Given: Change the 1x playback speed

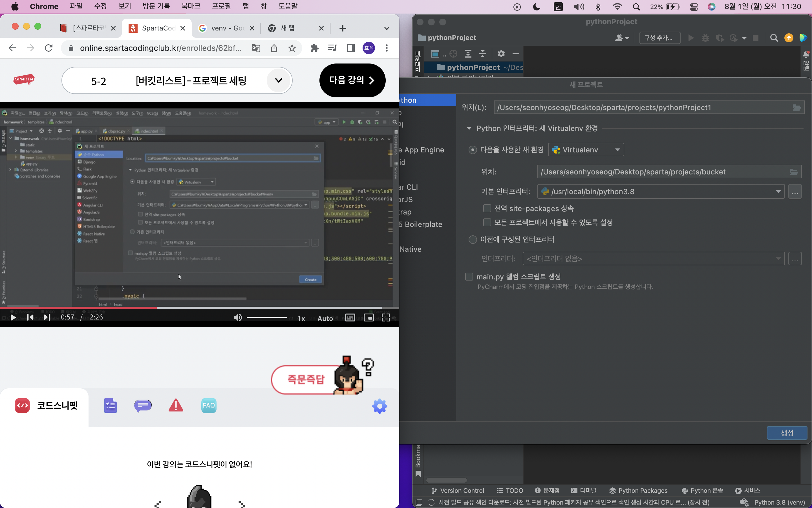Looking at the screenshot, I should [301, 319].
